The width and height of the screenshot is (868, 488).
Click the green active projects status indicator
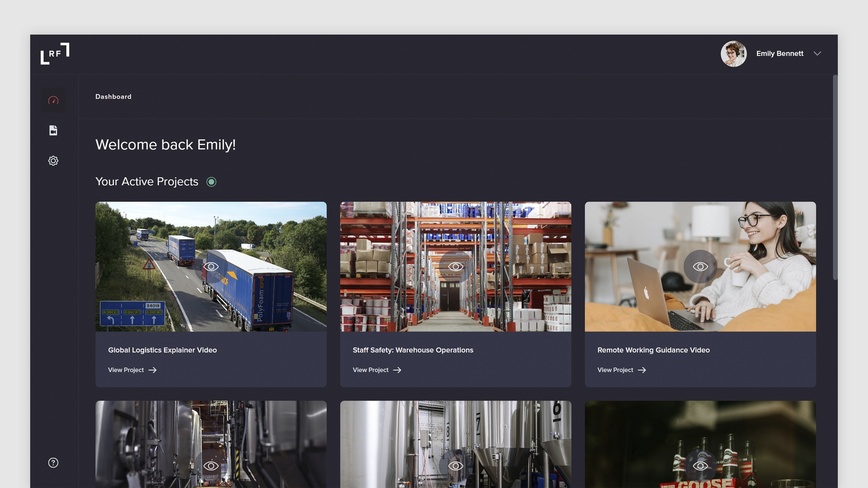coord(211,182)
